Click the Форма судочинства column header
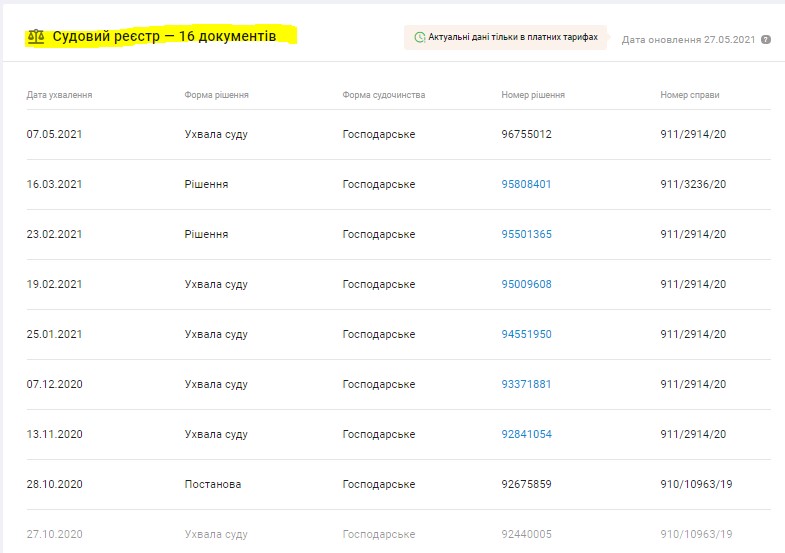The width and height of the screenshot is (785, 553). click(x=383, y=95)
